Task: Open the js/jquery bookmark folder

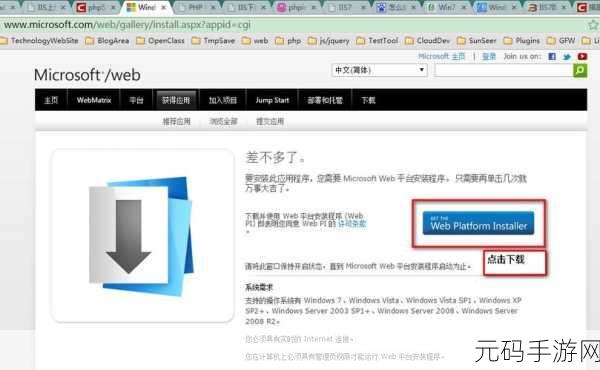Action: click(329, 41)
